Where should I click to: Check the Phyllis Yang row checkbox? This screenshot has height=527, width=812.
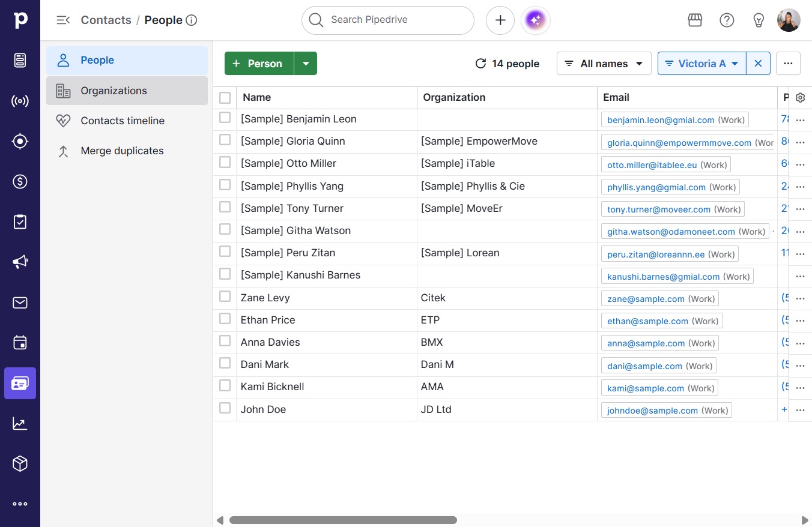(225, 185)
